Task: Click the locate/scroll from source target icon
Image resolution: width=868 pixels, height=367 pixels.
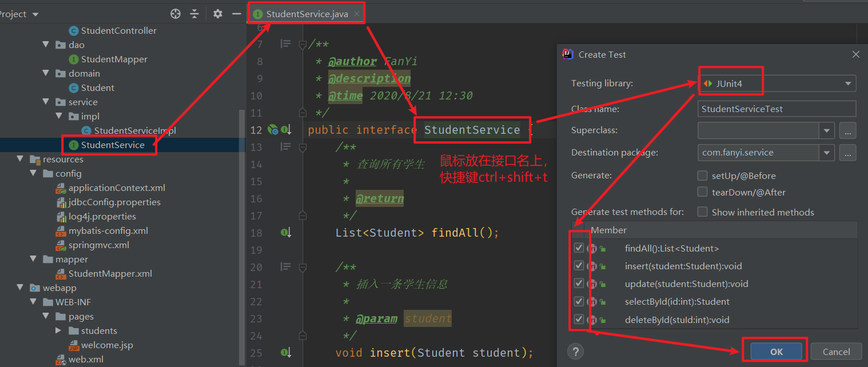Action: click(x=176, y=14)
